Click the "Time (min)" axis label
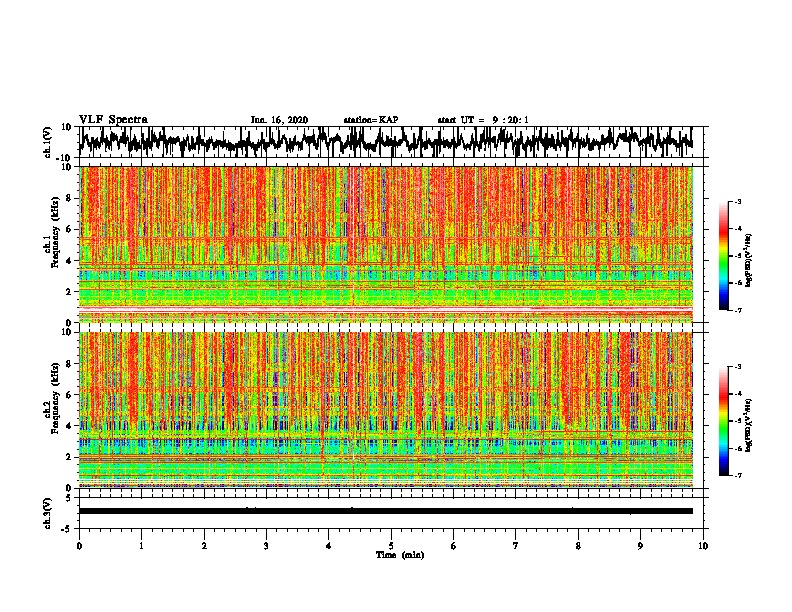This screenshot has height=612, width=792. click(400, 555)
